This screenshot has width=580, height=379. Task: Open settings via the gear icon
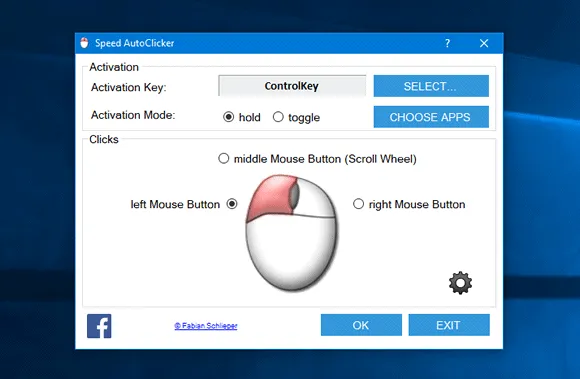coord(460,283)
